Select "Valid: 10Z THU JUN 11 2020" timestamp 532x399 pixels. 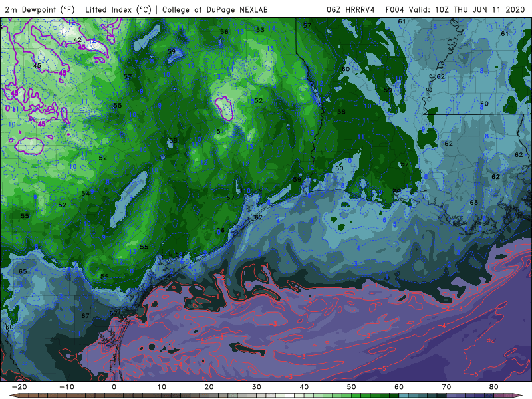pyautogui.click(x=467, y=9)
